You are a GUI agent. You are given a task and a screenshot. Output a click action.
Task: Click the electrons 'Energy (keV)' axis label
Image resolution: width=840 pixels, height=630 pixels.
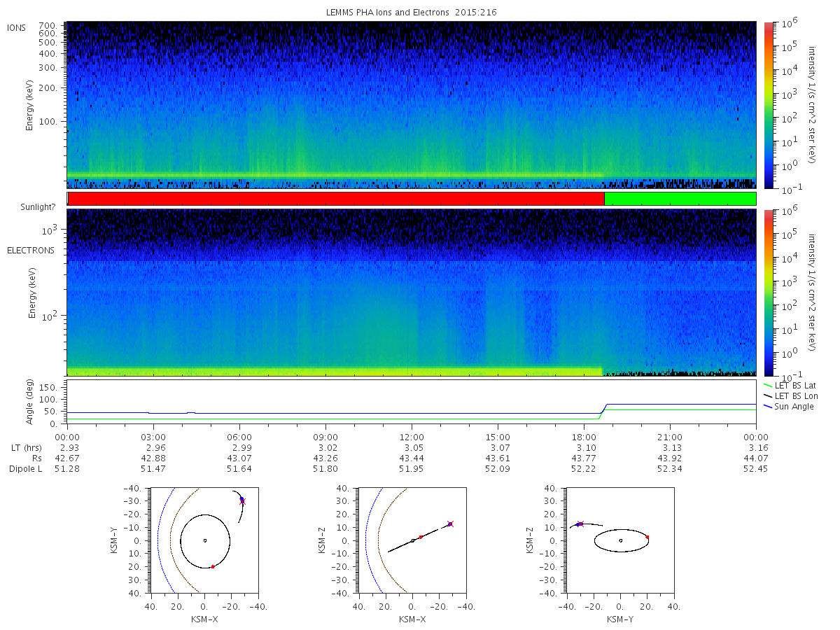tap(31, 292)
